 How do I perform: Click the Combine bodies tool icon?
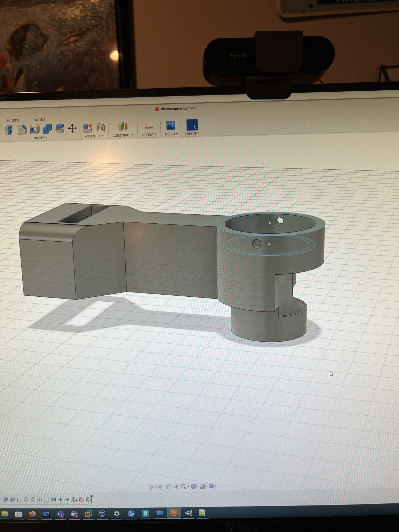47,129
